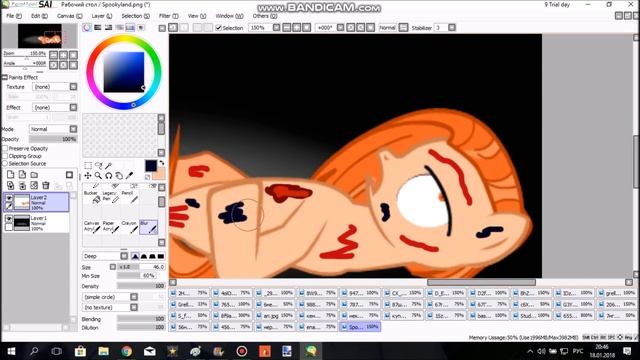Toggle the swatches panel button
Viewport: 640px width, 360px height.
tap(130, 27)
